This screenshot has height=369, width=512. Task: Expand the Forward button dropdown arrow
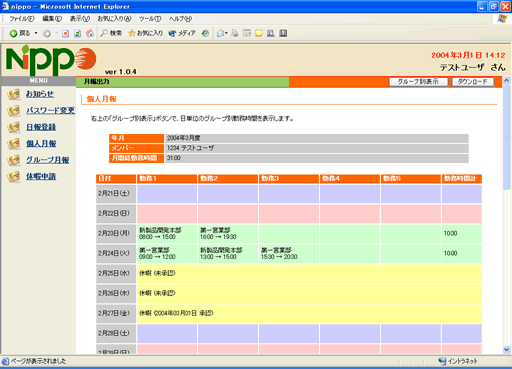pyautogui.click(x=56, y=33)
